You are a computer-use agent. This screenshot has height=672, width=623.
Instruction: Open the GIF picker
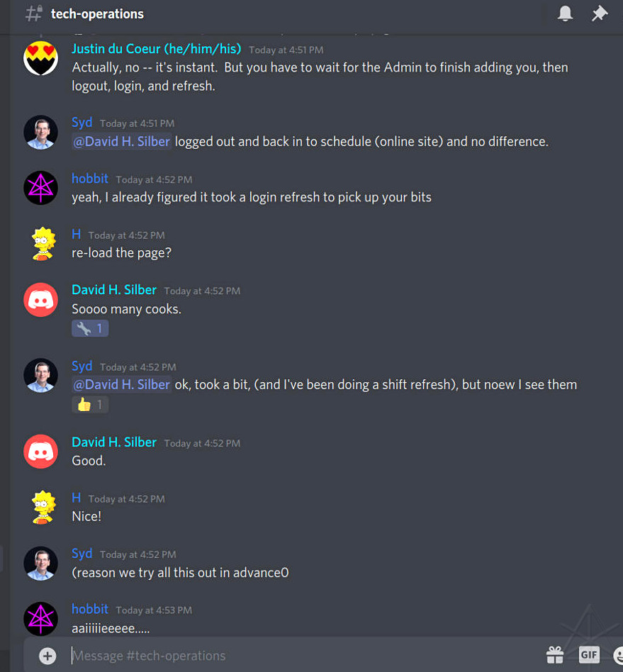pos(589,655)
